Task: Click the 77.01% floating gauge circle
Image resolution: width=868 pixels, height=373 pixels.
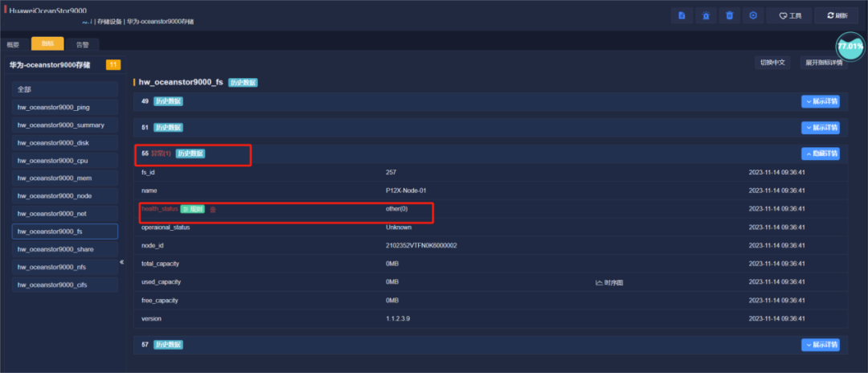Action: pos(850,47)
